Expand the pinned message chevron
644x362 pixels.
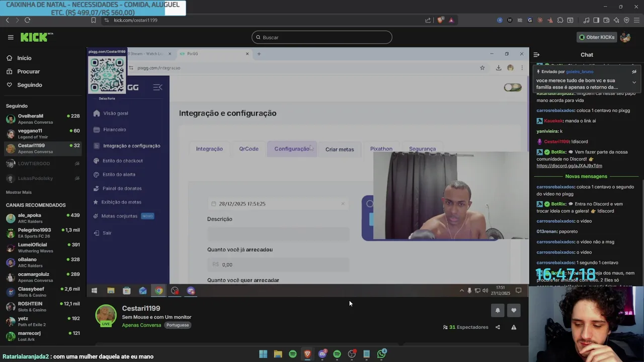pos(634,82)
